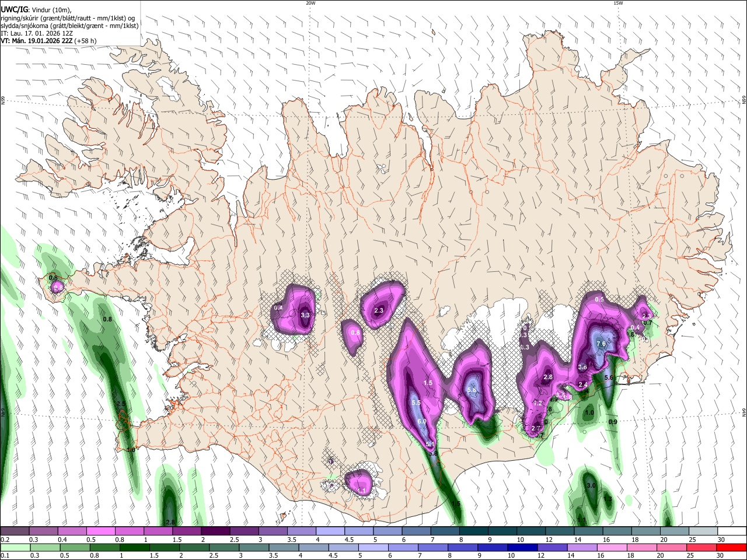747x560 pixels.
Task: Pick darkest purple snow swatch between 2 and 2.5
Action: pos(215,531)
